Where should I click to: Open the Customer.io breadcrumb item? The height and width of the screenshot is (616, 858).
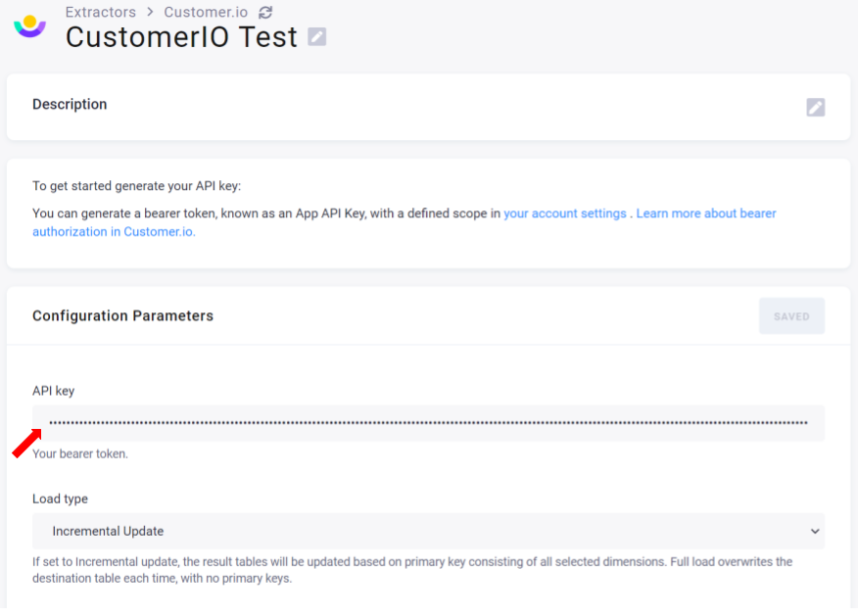click(x=206, y=12)
